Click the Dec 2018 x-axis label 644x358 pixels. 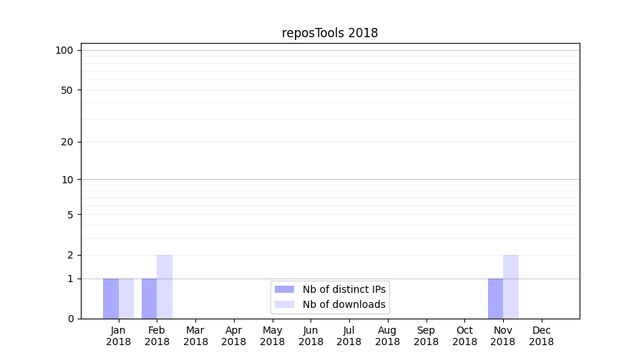(541, 336)
